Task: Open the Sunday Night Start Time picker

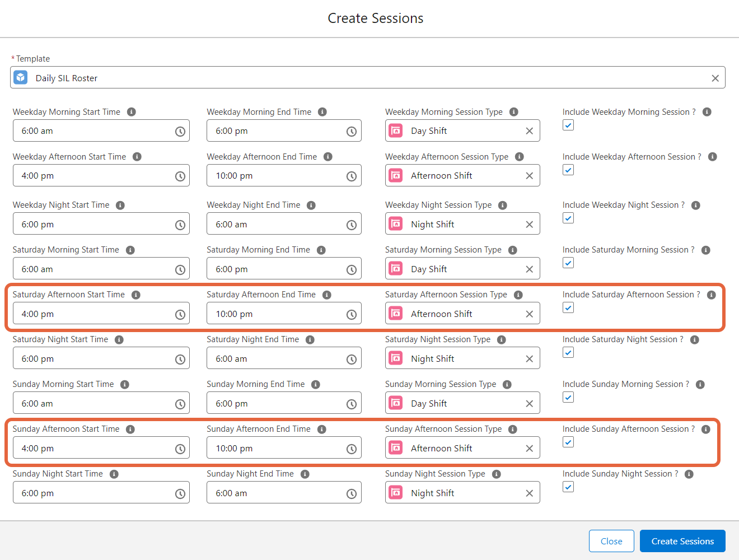Action: (180, 492)
